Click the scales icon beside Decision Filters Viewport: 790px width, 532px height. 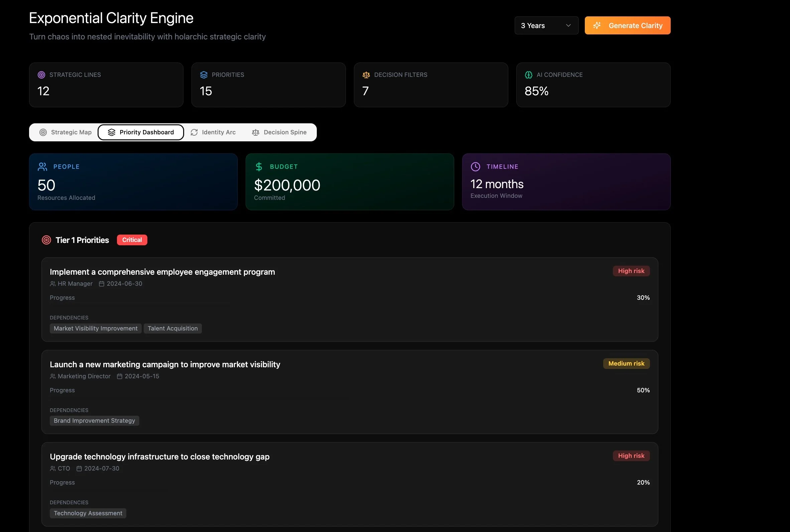(x=366, y=75)
